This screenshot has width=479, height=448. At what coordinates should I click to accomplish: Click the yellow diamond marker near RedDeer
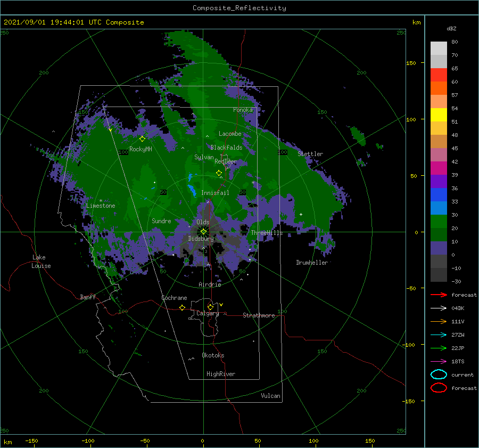(x=219, y=173)
